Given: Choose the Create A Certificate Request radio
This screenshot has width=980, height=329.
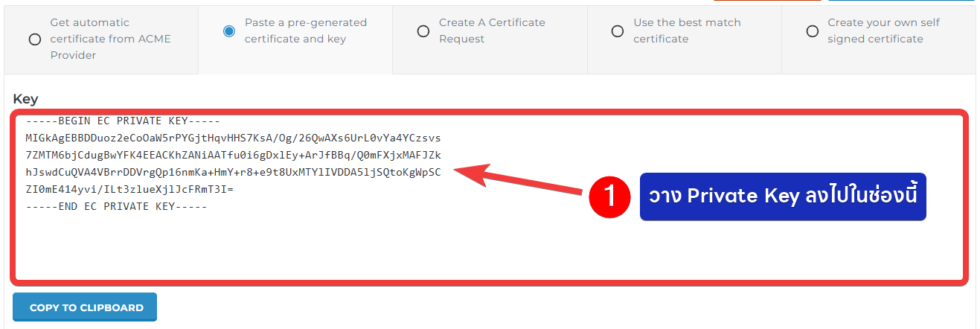Looking at the screenshot, I should [x=423, y=31].
